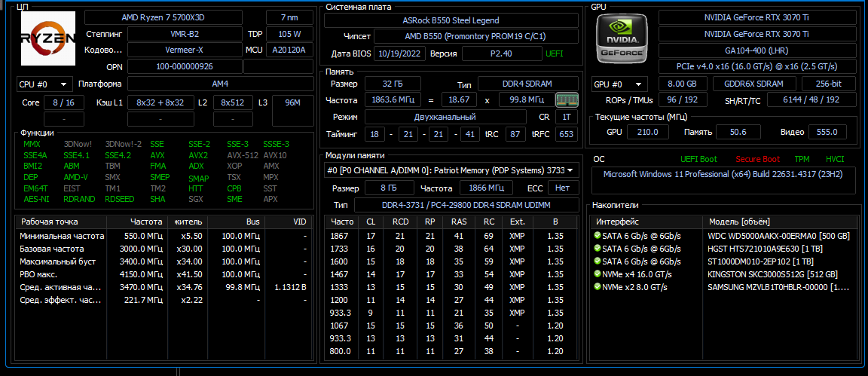Click the green memory module icon
Viewport: 868px width, 376px height.
pos(567,100)
